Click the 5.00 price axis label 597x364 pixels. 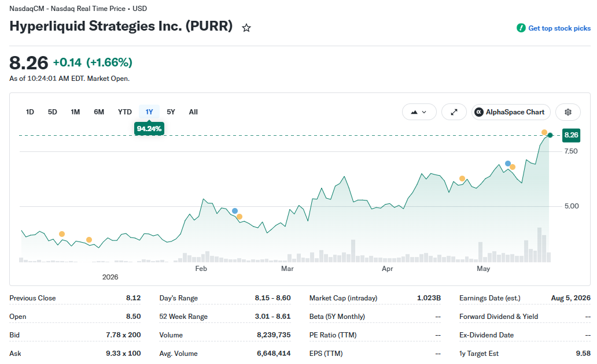pos(571,206)
